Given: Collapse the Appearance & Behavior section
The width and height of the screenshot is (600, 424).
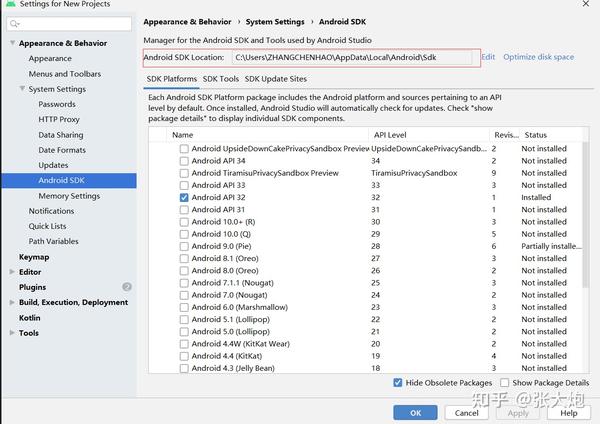Looking at the screenshot, I should click(12, 44).
